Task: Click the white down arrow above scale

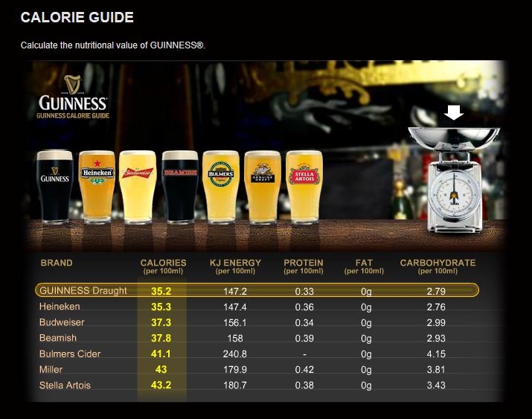Action: click(454, 112)
